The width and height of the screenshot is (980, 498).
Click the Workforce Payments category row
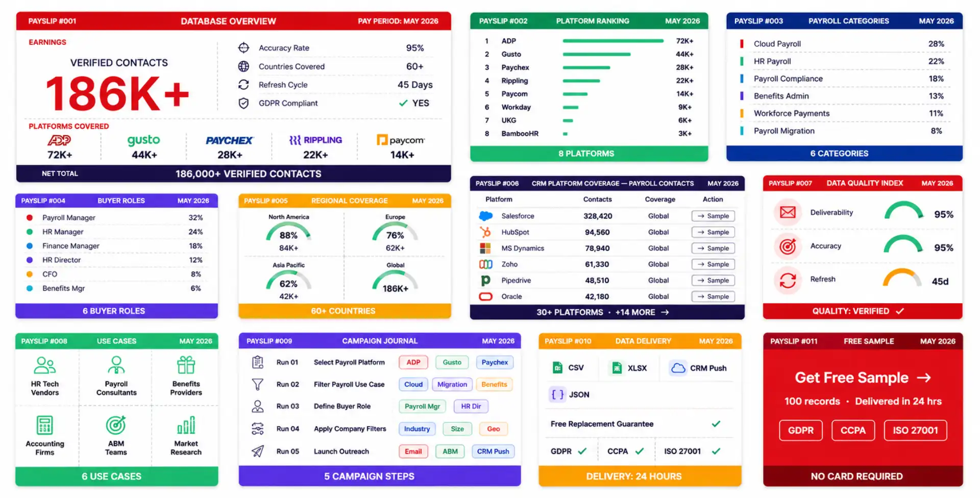[x=845, y=113]
